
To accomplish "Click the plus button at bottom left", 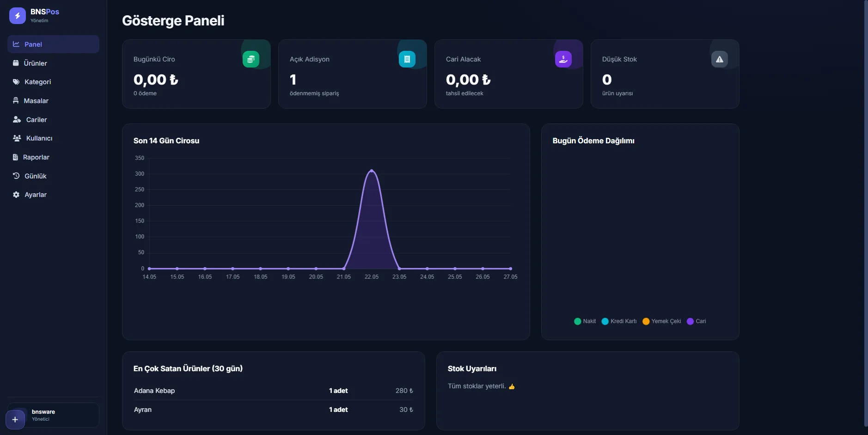I will tap(15, 419).
